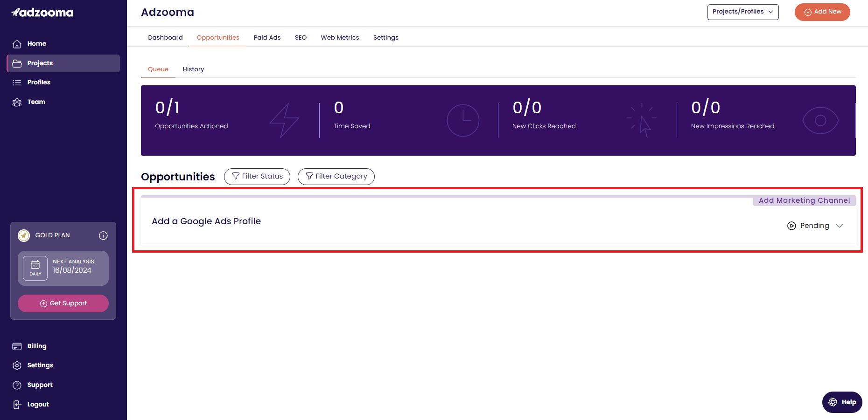Open Billing in sidebar

63,346
